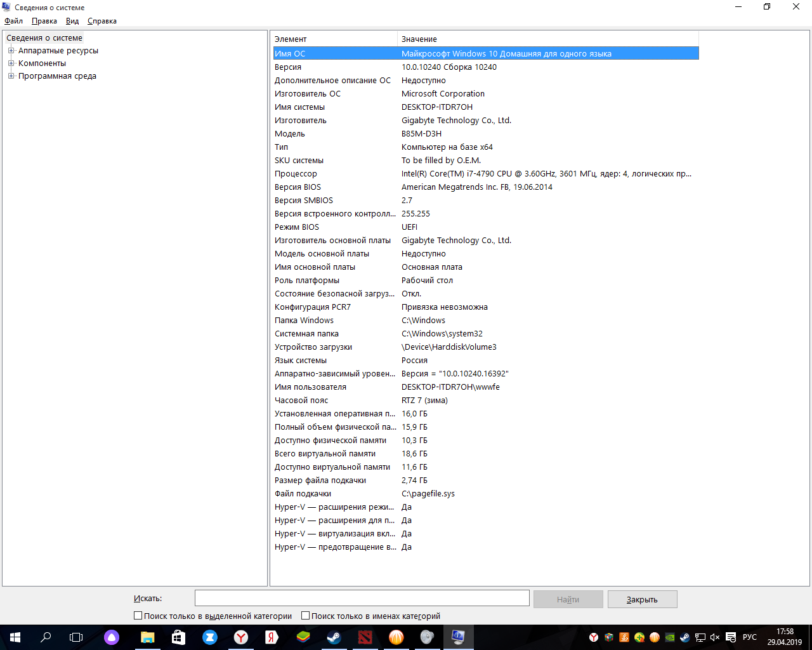Open network status tray icon
Screen dimensions: 812x650
coord(700,637)
